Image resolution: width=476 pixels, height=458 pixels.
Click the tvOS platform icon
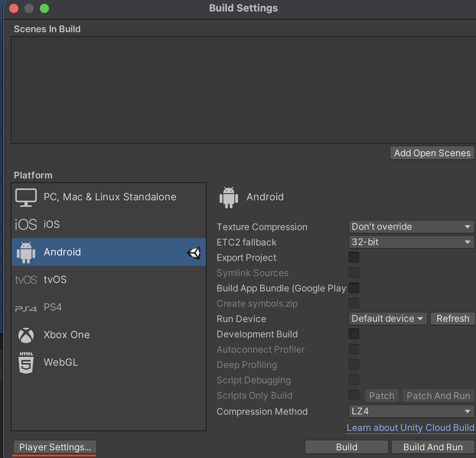point(26,280)
